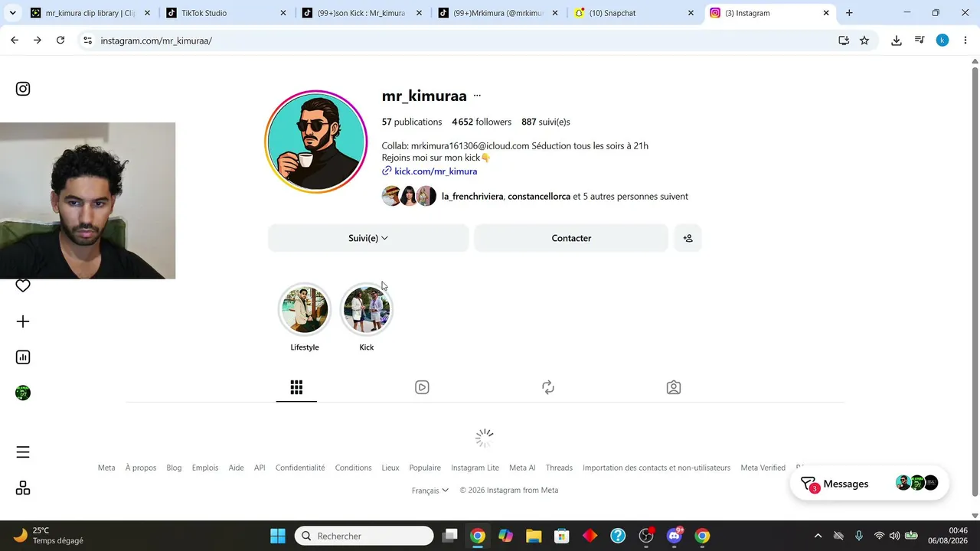The width and height of the screenshot is (980, 551).
Task: Click the browser forward arrow
Action: click(x=38, y=41)
